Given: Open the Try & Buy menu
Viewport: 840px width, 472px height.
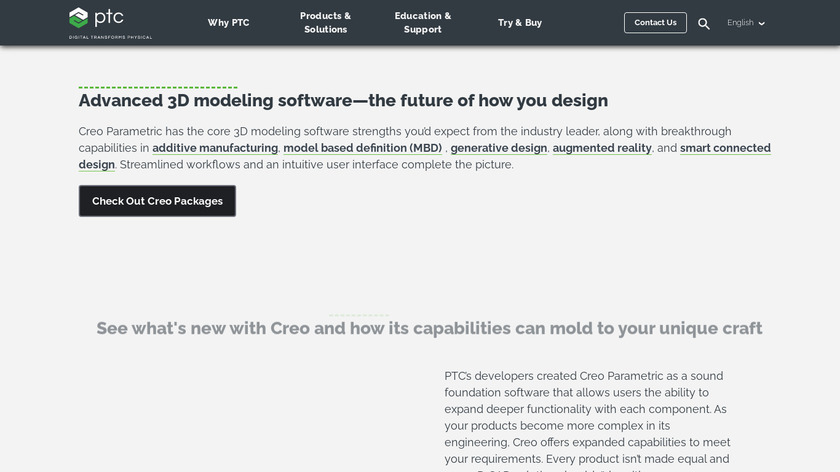Looking at the screenshot, I should [x=520, y=23].
